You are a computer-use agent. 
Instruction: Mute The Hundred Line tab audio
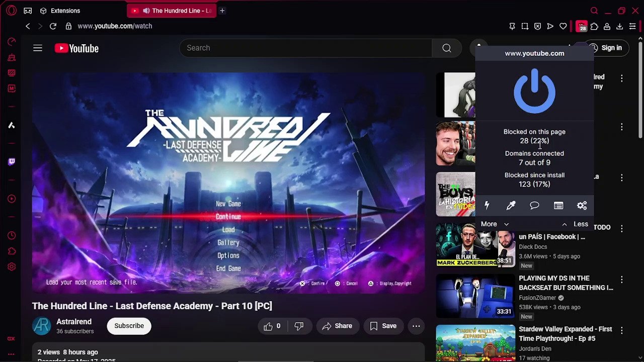[146, 11]
